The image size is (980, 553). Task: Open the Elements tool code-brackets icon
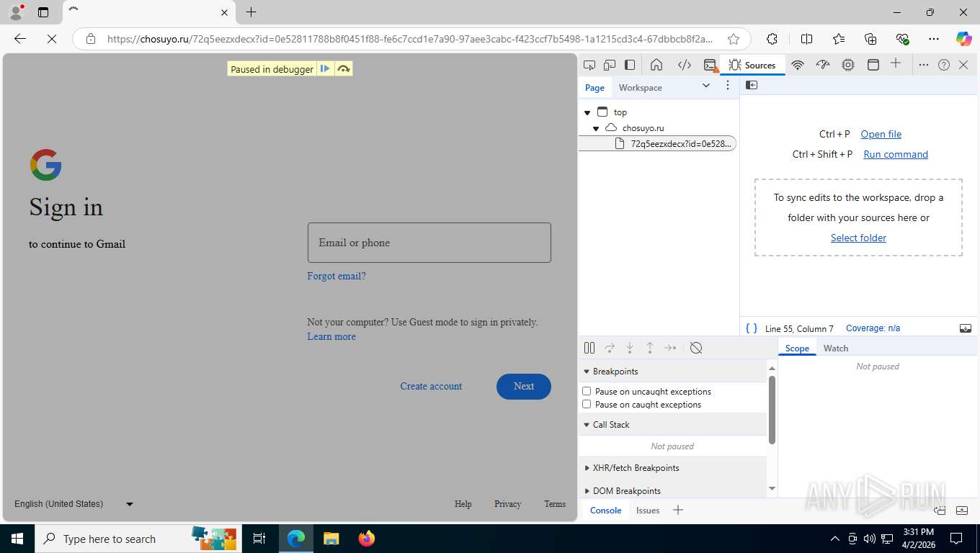point(685,65)
